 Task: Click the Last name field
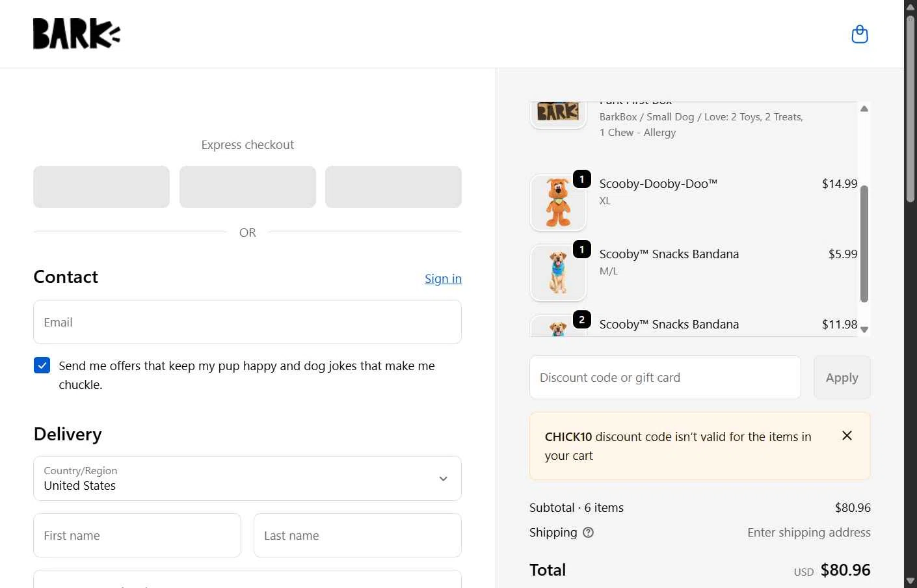[357, 535]
